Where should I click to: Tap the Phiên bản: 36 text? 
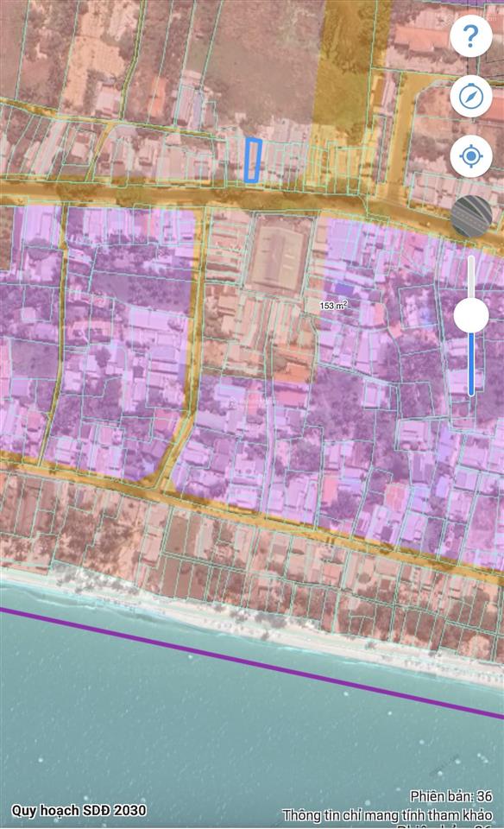pyautogui.click(x=451, y=795)
